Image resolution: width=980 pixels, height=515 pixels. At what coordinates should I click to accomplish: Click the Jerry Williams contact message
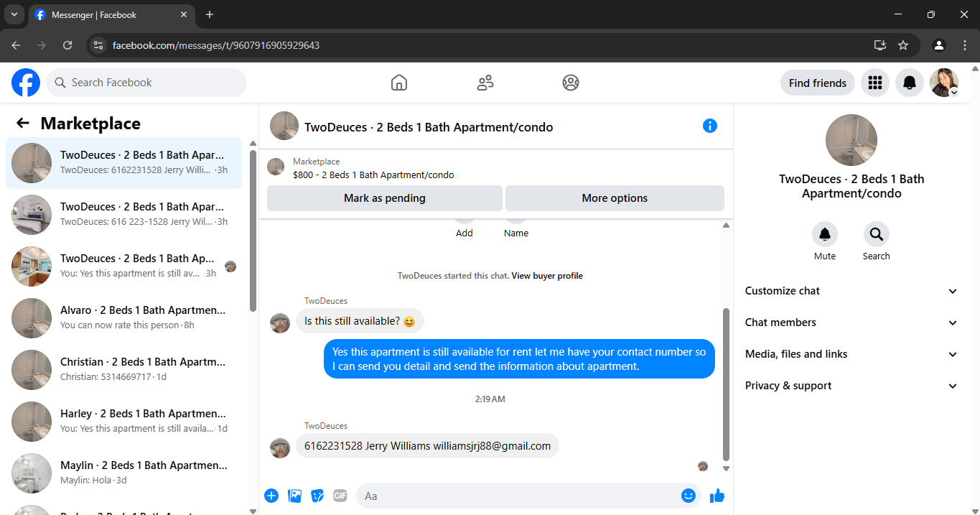pos(427,446)
